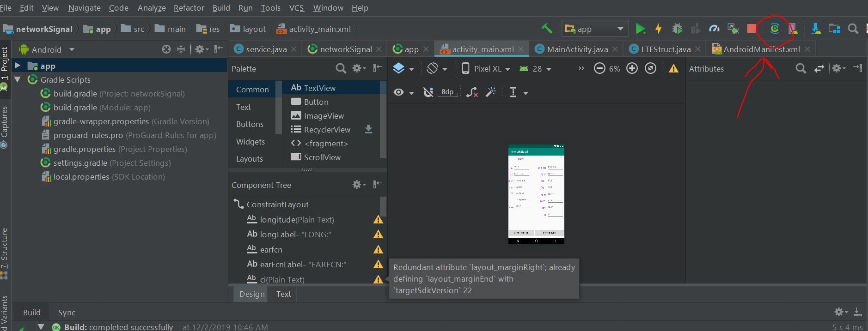Download RecyclerView dependency icon in Palette
Screen dimensions: 868x331
point(368,129)
